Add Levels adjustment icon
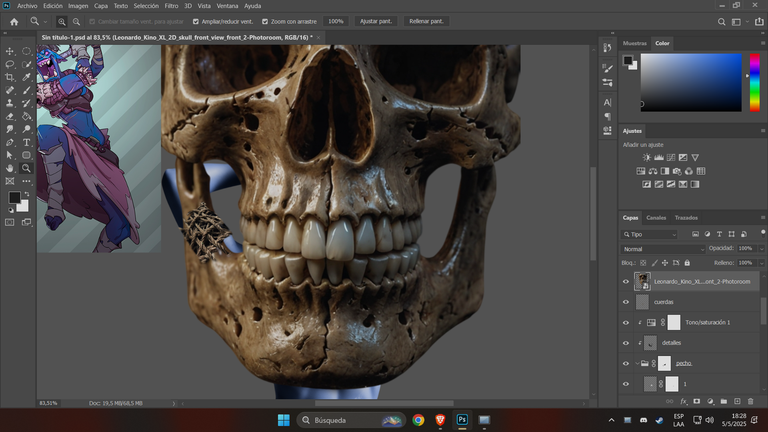 (659, 157)
